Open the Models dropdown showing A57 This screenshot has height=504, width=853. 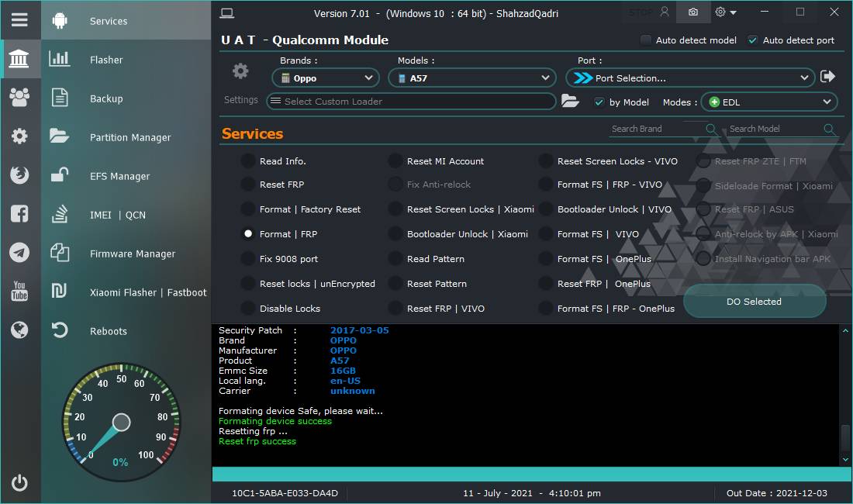[x=471, y=78]
